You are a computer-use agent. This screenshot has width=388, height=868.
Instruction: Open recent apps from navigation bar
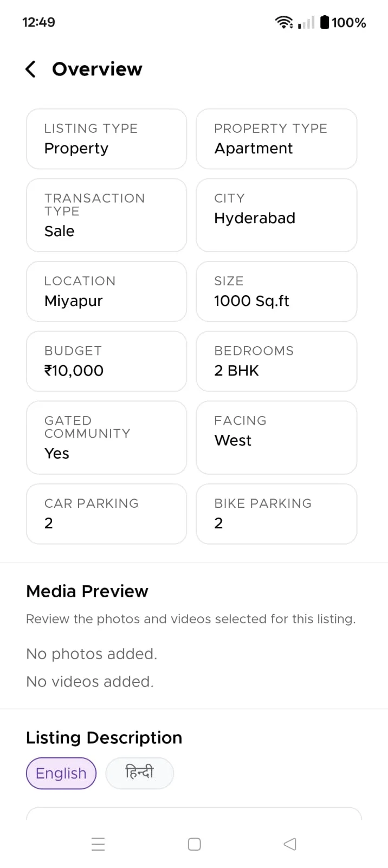(x=98, y=844)
